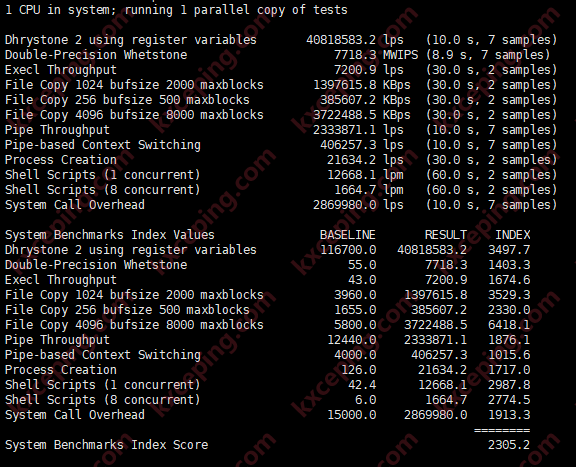Click the Dhrystone 40818583.2 lps top result

tap(355, 40)
